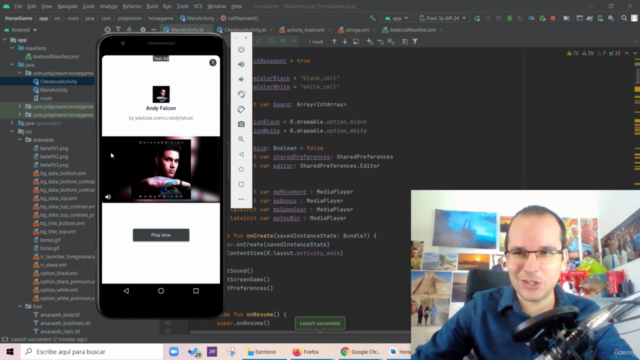The image size is (640, 360).
Task: Select option_white.xml in drawable folder
Action: click(59, 290)
